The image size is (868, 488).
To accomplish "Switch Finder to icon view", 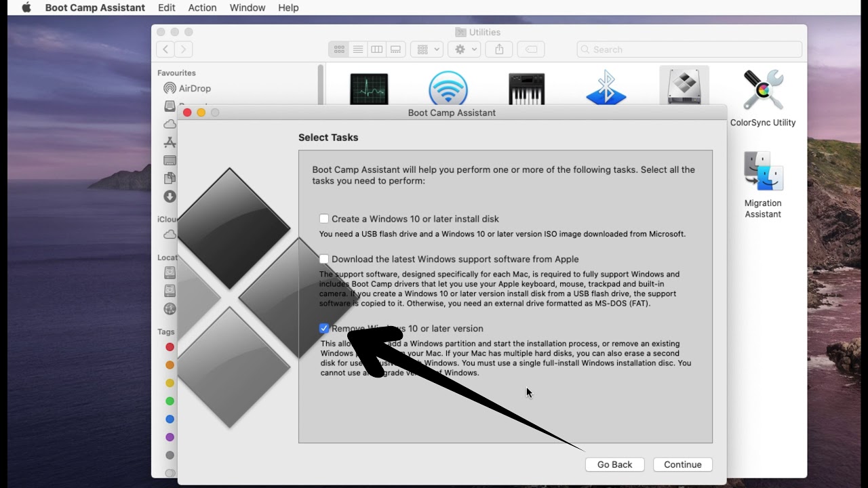I will 338,49.
